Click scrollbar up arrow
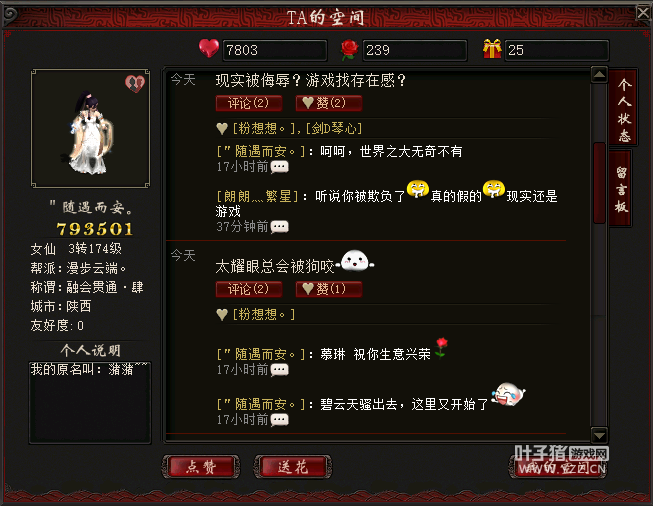Viewport: 653px width, 506px height. pos(599,75)
